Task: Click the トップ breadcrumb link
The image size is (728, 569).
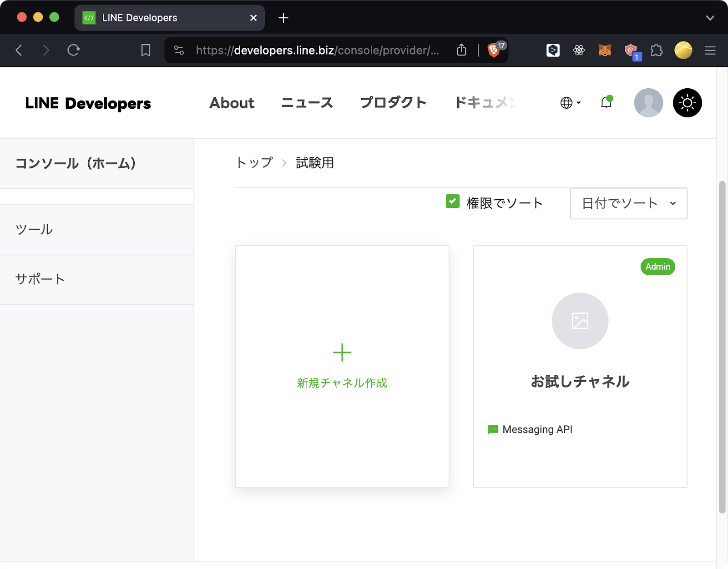Action: (254, 162)
